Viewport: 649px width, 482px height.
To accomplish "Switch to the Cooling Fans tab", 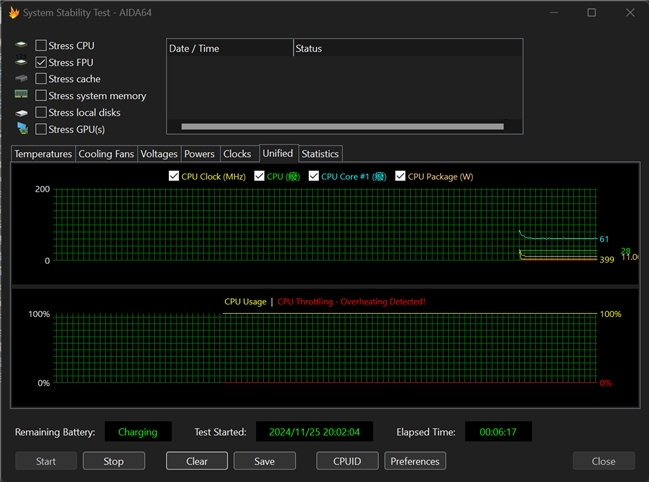I will pyautogui.click(x=106, y=154).
